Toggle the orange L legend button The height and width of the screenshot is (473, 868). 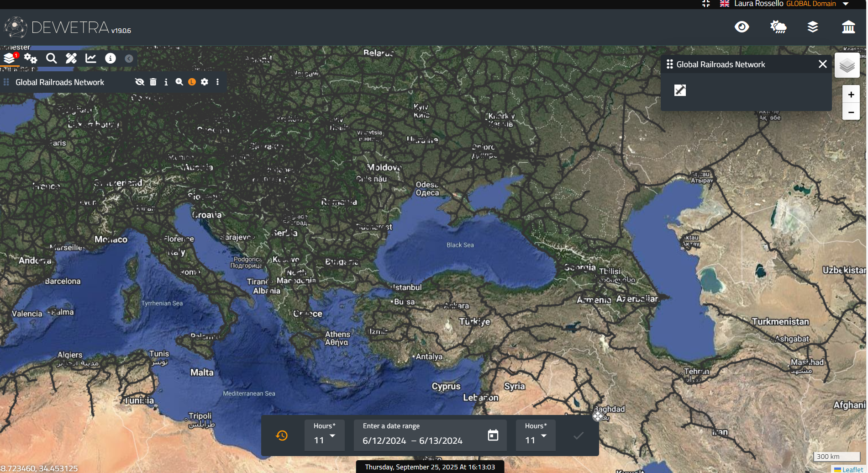(x=192, y=82)
